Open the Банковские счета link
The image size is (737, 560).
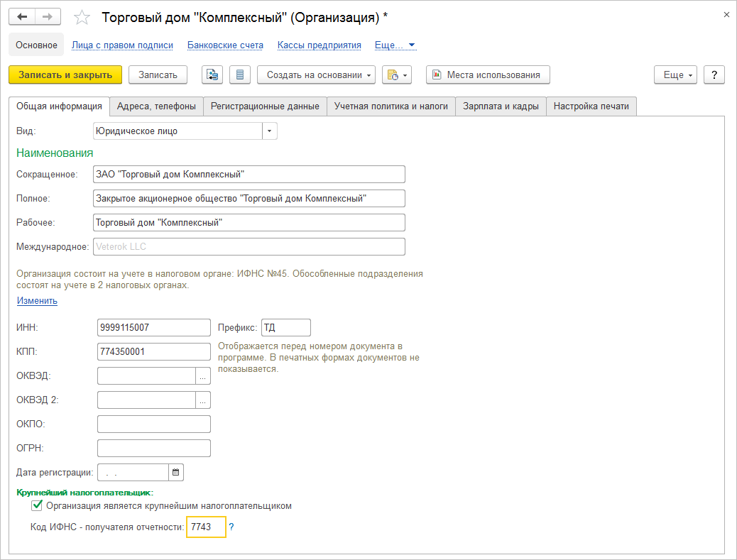(225, 45)
